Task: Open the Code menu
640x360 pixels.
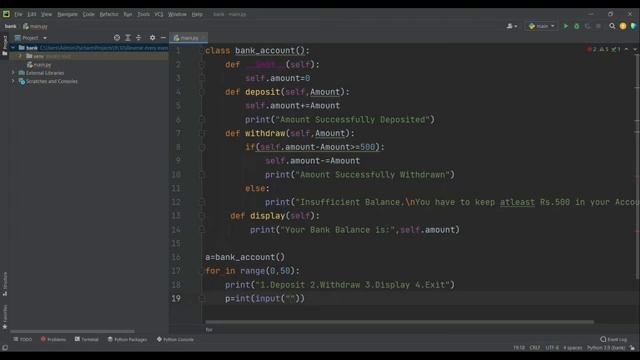Action: coord(89,14)
